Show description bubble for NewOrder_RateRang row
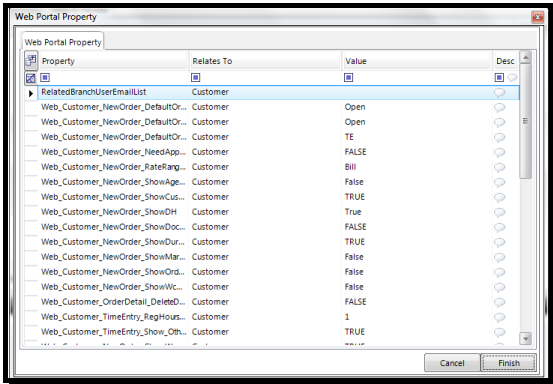 [x=499, y=167]
